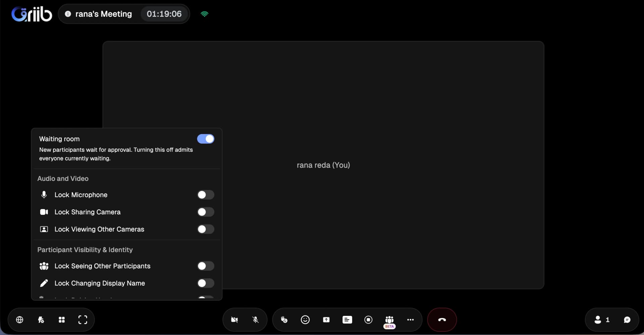Image resolution: width=644 pixels, height=335 pixels.
Task: Start screen sharing
Action: (x=326, y=320)
